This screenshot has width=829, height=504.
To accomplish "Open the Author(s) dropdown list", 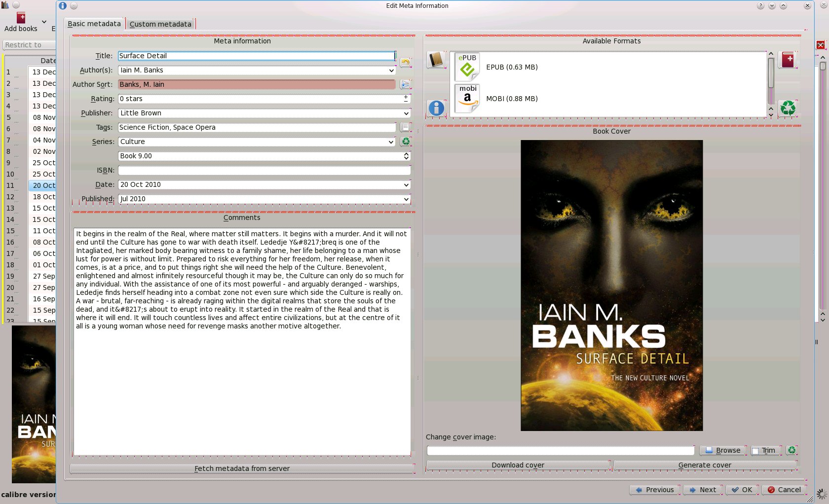I will coord(391,71).
